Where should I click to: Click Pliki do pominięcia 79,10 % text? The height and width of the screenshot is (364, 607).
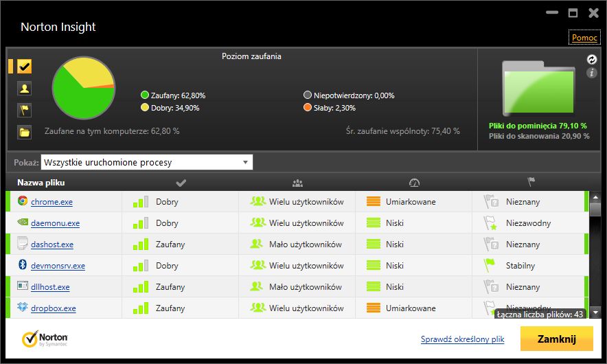point(538,126)
